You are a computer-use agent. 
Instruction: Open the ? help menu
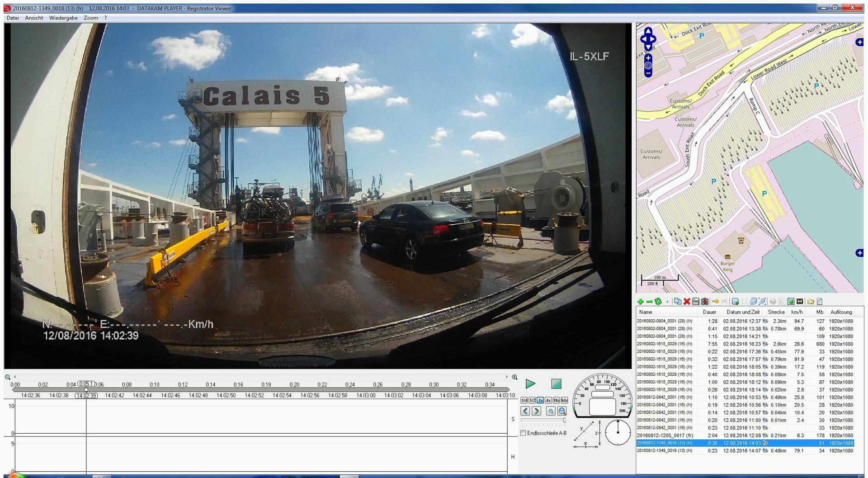(106, 18)
